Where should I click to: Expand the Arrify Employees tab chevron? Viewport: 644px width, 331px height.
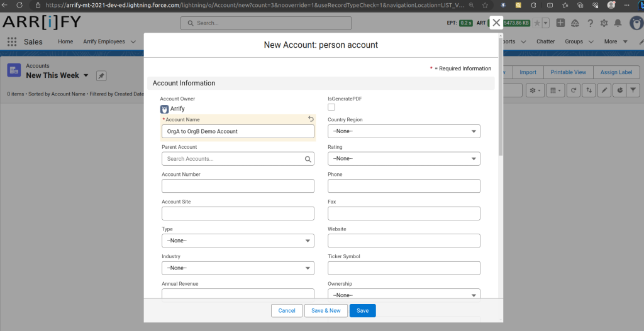click(x=133, y=42)
